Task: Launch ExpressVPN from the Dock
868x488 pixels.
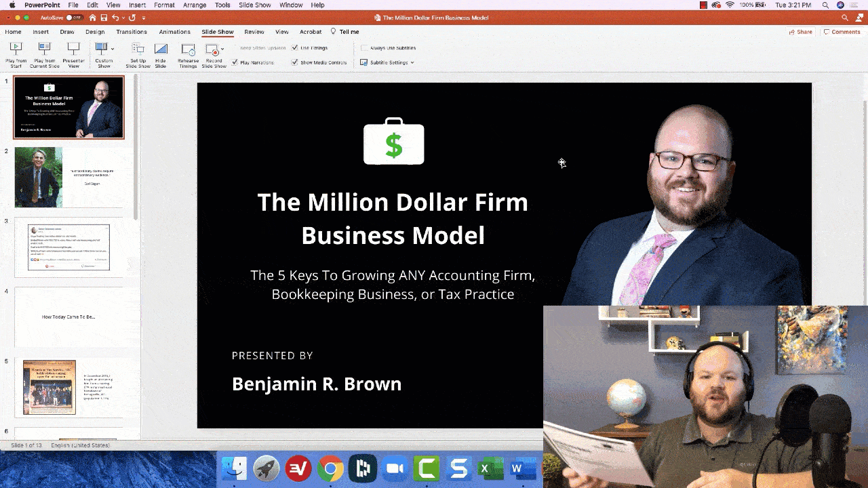Action: (298, 469)
